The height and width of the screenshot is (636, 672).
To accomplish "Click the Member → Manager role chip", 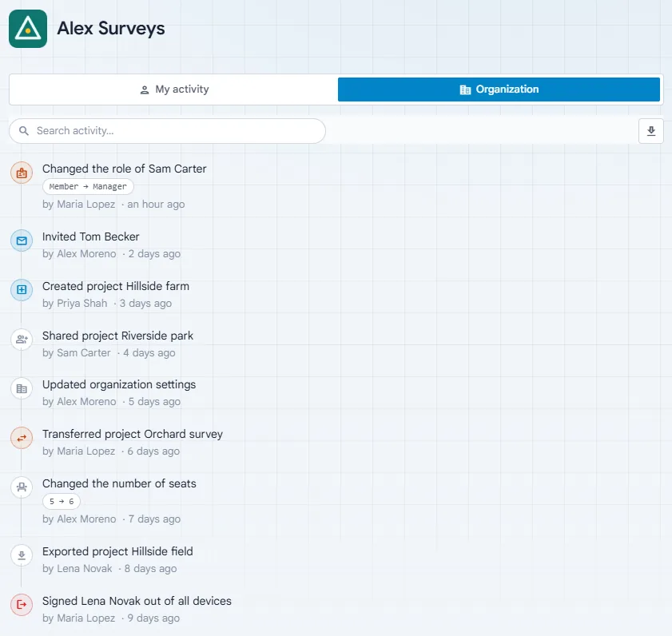I will [88, 186].
